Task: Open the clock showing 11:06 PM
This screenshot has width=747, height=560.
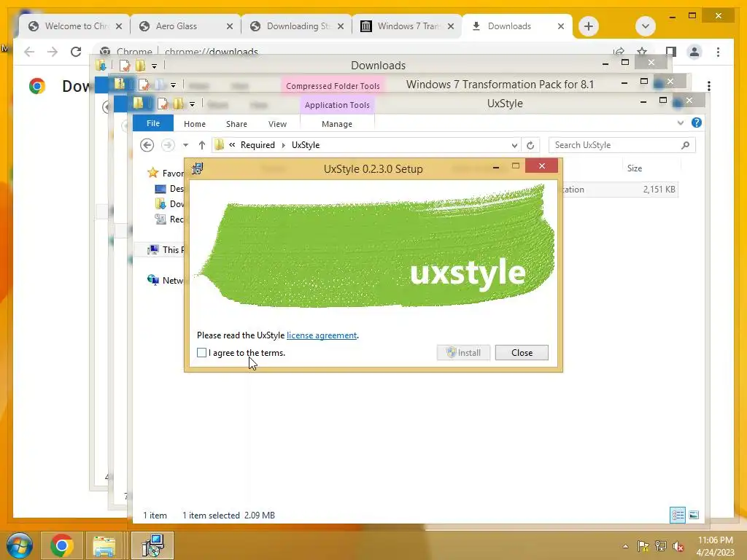Action: pyautogui.click(x=715, y=540)
